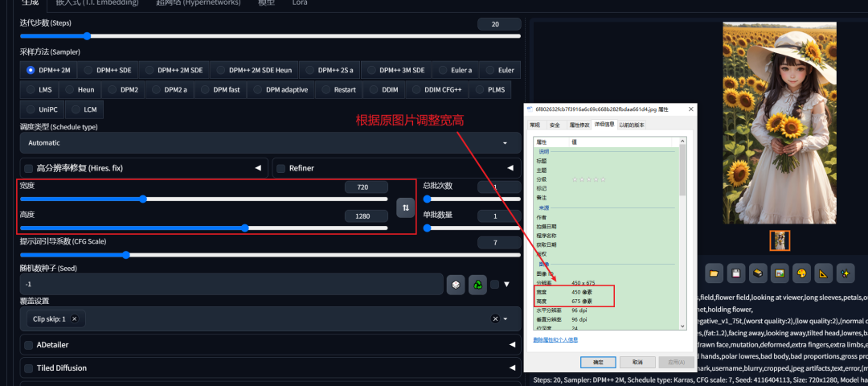Click the 删除属性和个人信息 link
The height and width of the screenshot is (386, 868).
point(555,339)
